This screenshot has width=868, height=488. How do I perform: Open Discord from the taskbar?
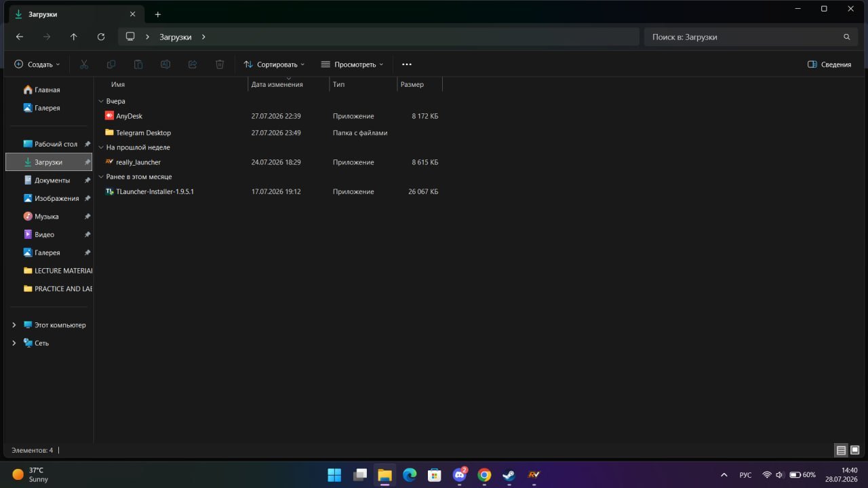460,474
